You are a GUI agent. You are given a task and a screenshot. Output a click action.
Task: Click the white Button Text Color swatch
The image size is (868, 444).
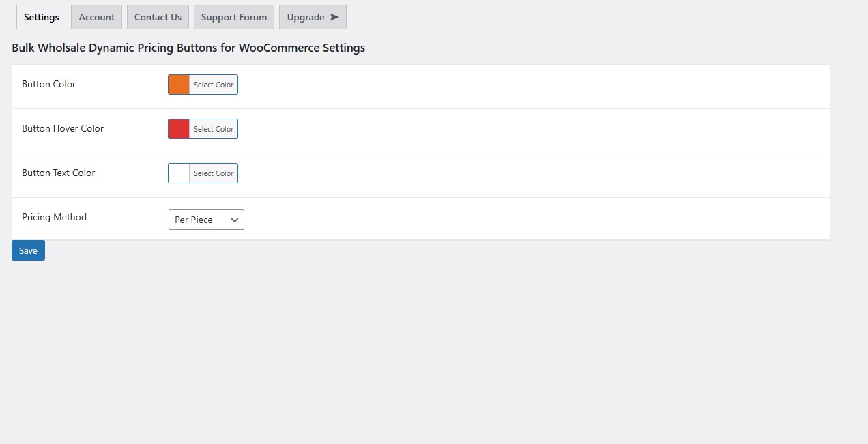179,173
